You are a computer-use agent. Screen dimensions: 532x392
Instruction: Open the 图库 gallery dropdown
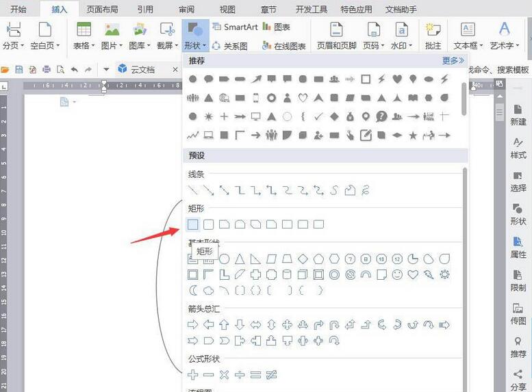click(x=140, y=37)
